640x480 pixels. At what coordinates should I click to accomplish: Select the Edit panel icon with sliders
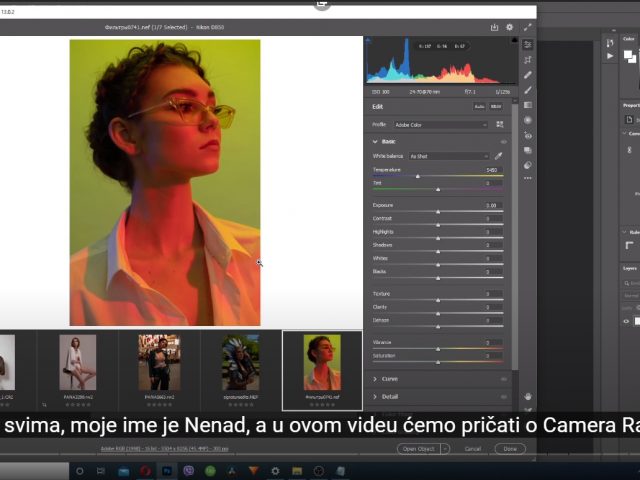click(x=528, y=44)
